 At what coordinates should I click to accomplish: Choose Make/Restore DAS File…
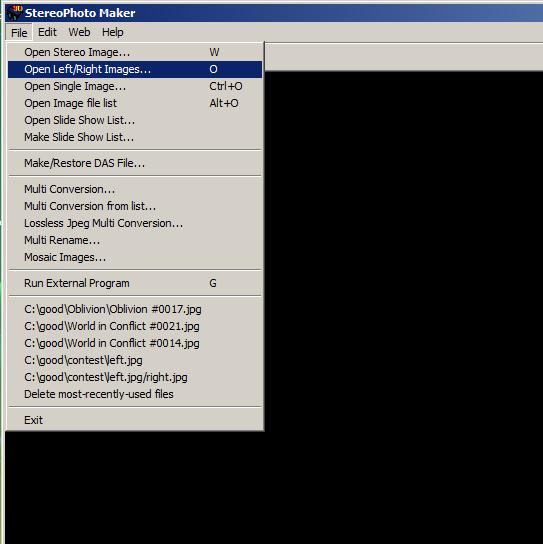(x=135, y=163)
